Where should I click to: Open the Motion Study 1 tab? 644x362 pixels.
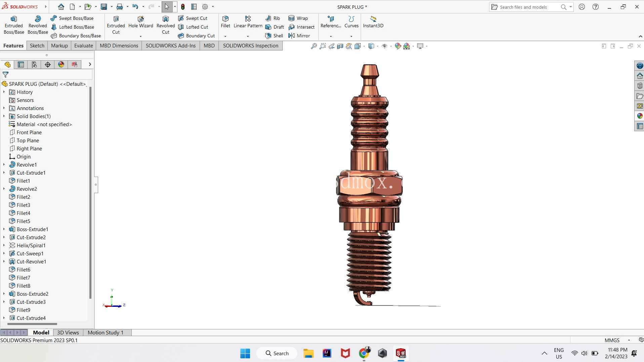(x=106, y=332)
